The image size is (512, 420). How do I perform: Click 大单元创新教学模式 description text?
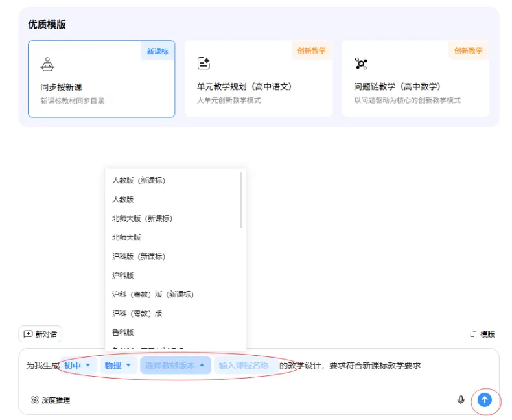point(229,100)
